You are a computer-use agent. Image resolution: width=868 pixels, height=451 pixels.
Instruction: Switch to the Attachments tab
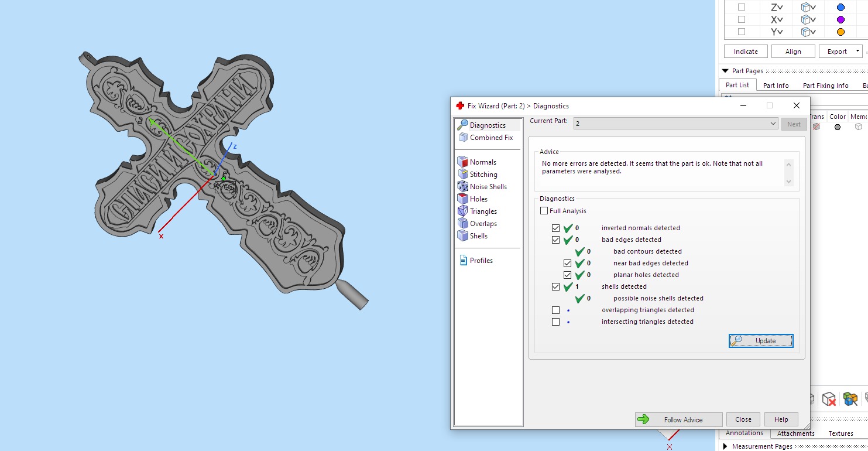coord(796,433)
